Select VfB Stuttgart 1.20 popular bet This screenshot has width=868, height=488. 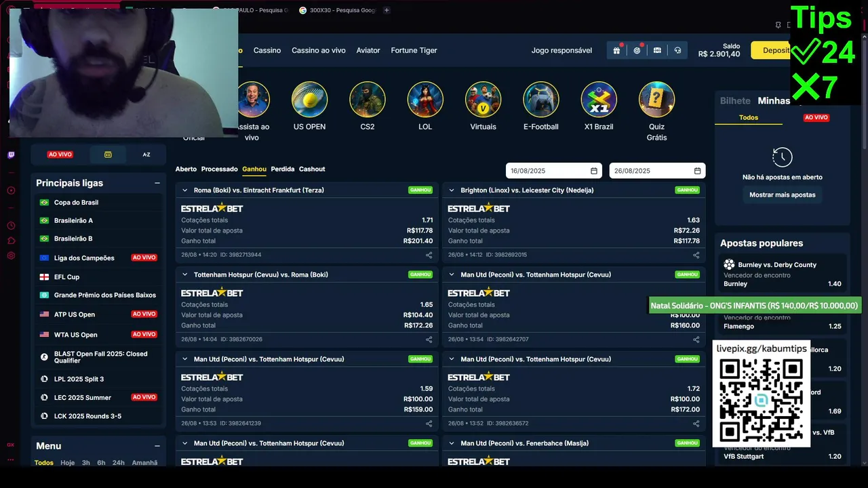coord(783,456)
